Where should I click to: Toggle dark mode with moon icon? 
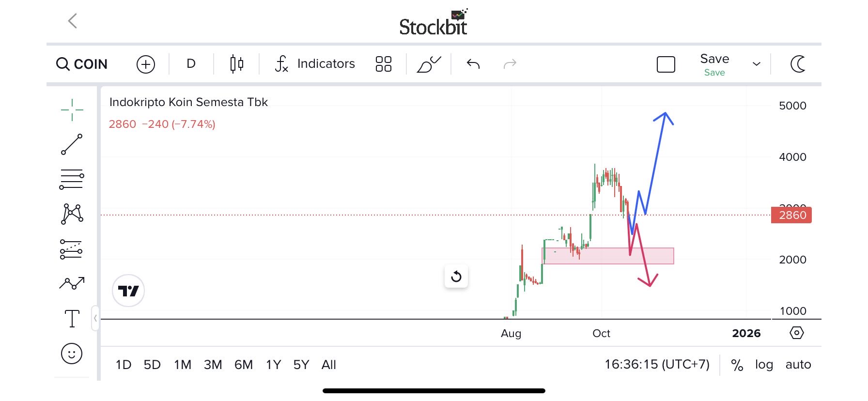[x=798, y=64]
